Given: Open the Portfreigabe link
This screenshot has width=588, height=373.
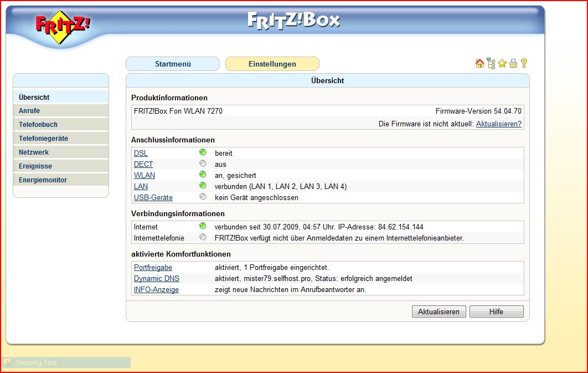Looking at the screenshot, I should (x=153, y=268).
